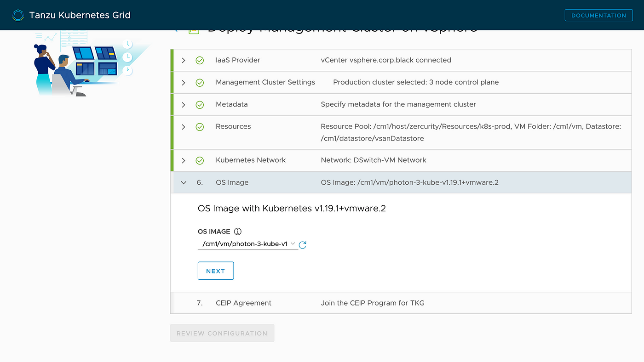Click 'OS Image with Kubernetes v1.19.1+vmware.2' heading
This screenshot has height=362, width=644.
point(292,209)
